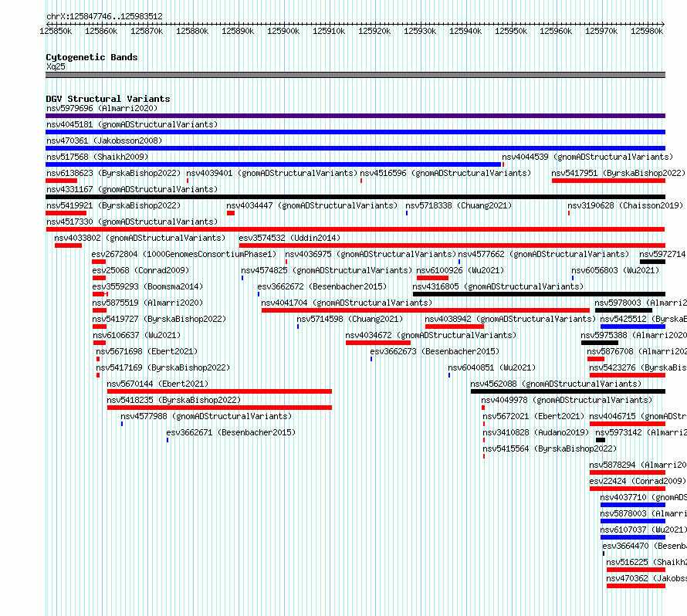Select esv3574532 (Uddin2014) label

tap(289, 238)
